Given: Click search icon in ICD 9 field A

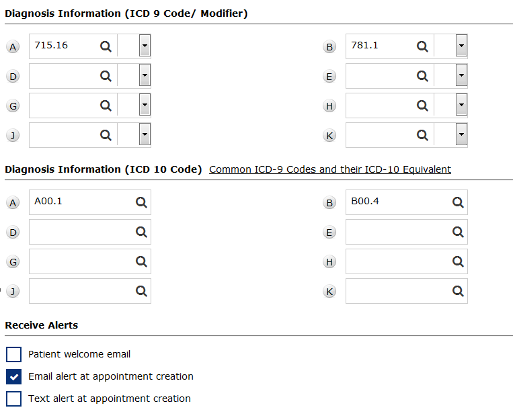Looking at the screenshot, I should [x=106, y=46].
